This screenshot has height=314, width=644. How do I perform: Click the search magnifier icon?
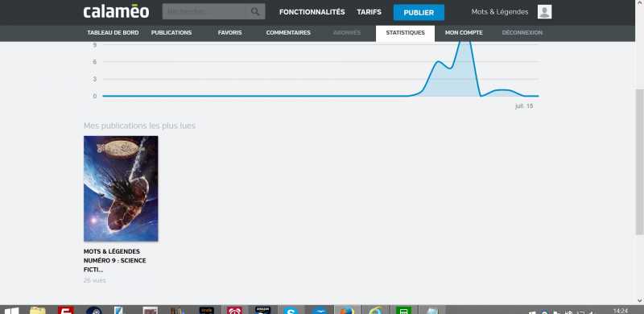[255, 11]
